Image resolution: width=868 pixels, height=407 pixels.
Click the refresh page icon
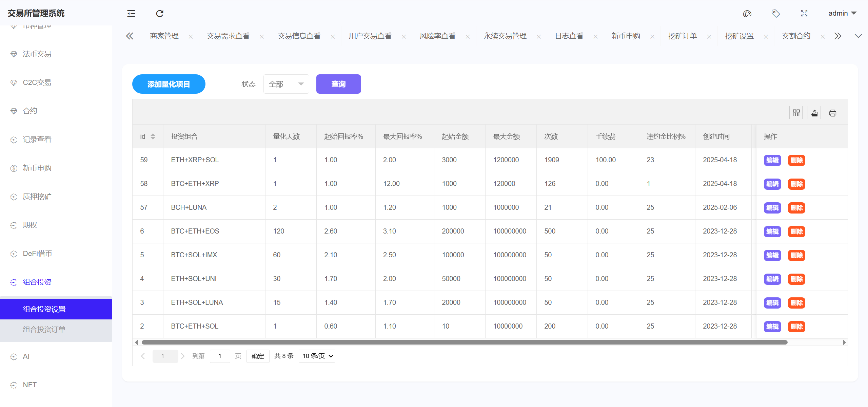tap(160, 14)
